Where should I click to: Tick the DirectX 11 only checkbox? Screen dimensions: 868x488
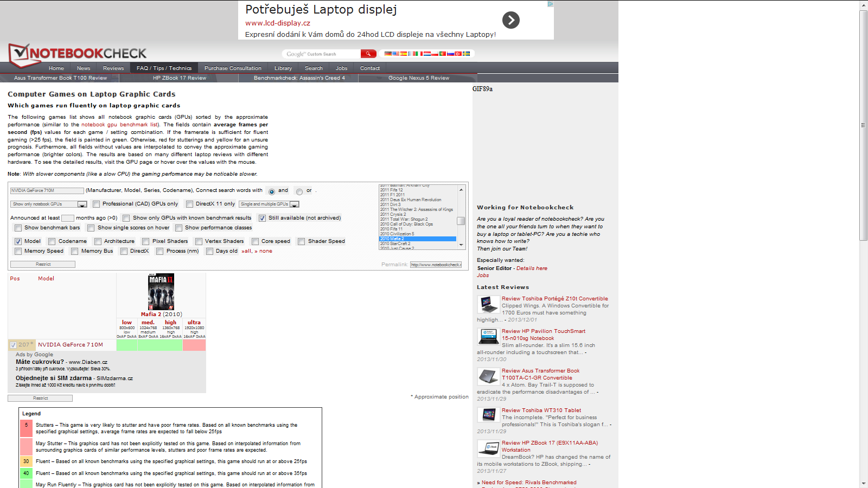tap(189, 204)
